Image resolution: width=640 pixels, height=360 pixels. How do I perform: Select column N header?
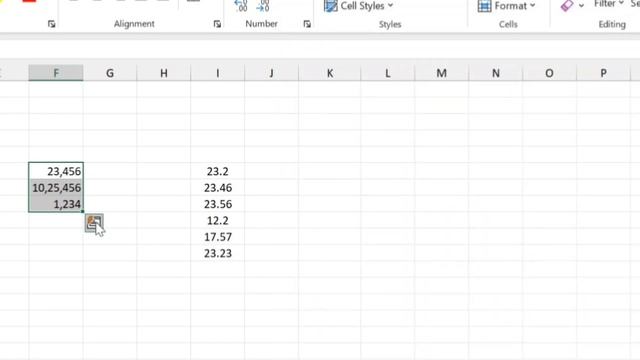[x=496, y=73]
